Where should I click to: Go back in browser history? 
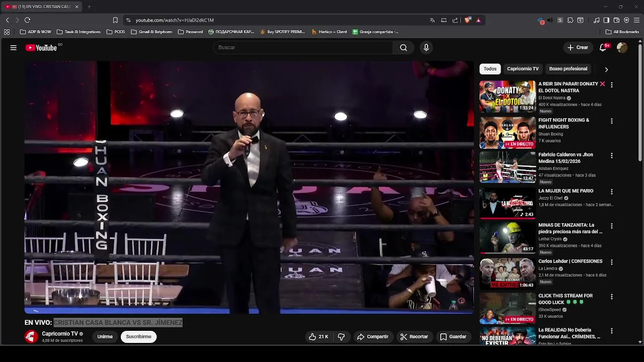7,20
